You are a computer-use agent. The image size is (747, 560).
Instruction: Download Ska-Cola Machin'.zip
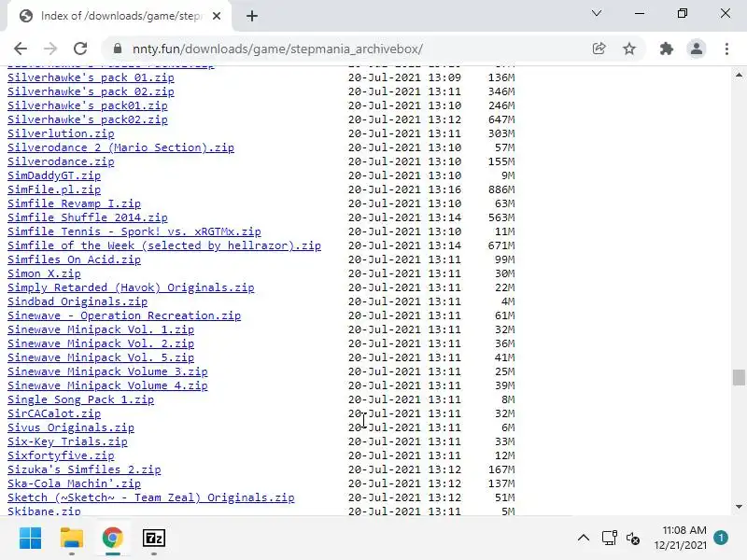click(74, 483)
